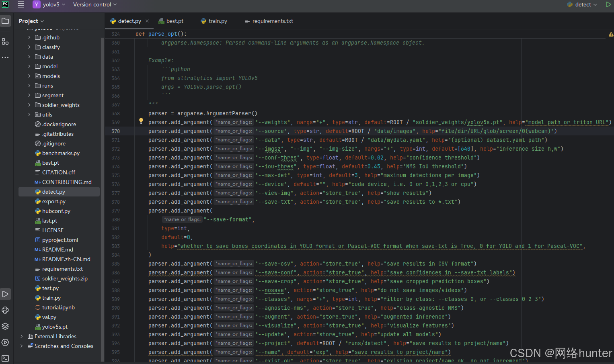Select detect.py in project tree
Viewport: 614px width, 364px height.
coord(59,192)
